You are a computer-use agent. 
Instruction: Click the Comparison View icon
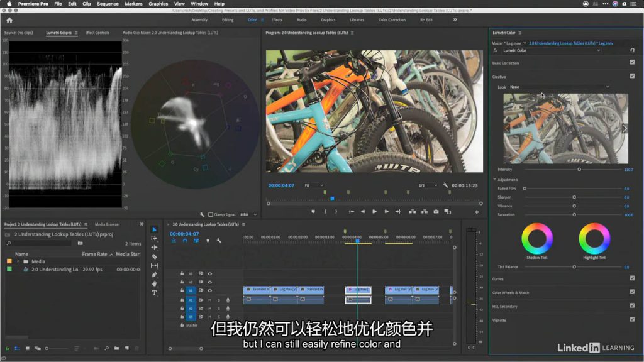pyautogui.click(x=448, y=212)
